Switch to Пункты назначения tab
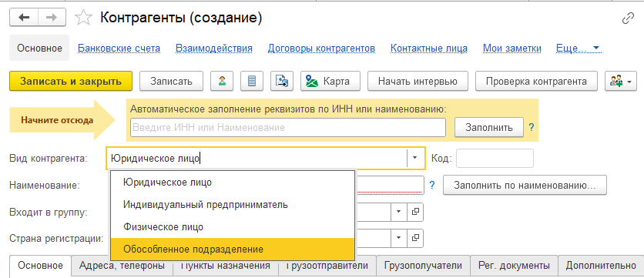644x278 pixels. point(226,266)
